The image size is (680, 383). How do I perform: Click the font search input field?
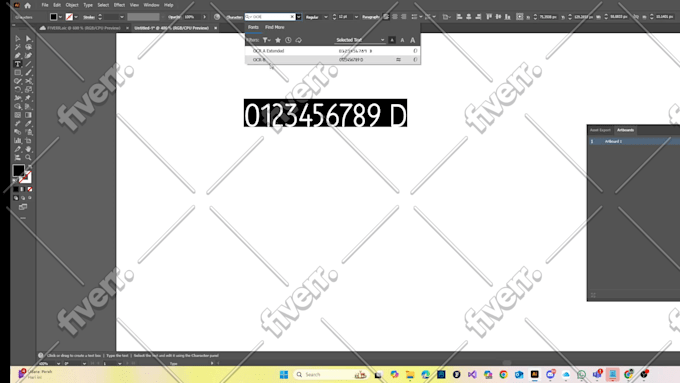[269, 17]
